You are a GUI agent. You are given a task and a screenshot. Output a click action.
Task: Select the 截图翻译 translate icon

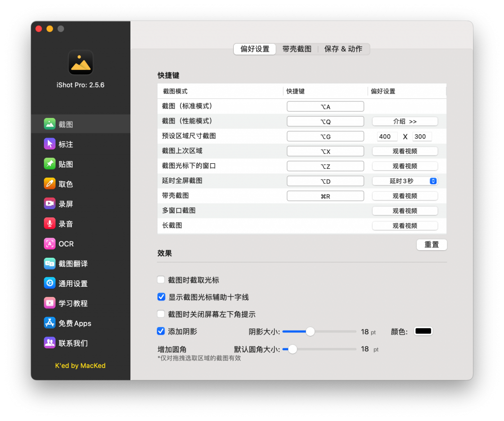[50, 264]
